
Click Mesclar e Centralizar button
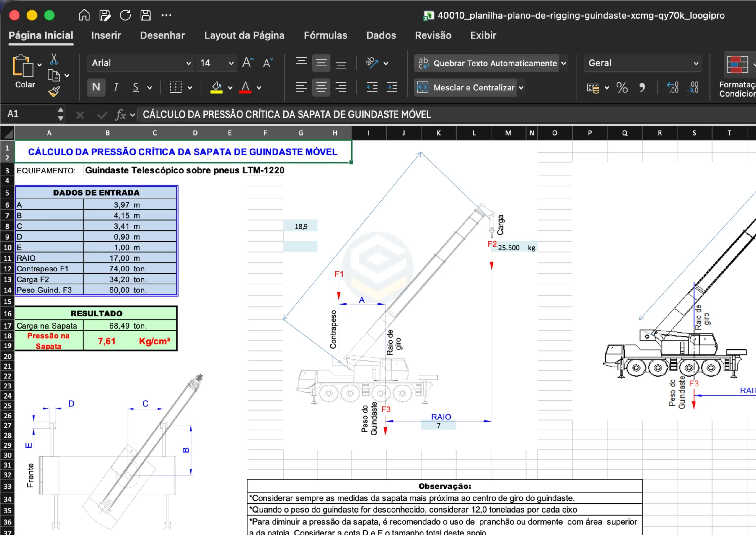click(465, 87)
